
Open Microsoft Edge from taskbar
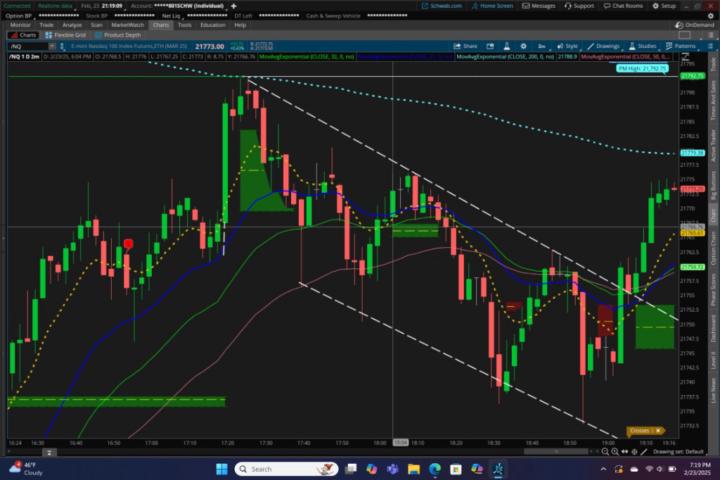click(x=435, y=469)
